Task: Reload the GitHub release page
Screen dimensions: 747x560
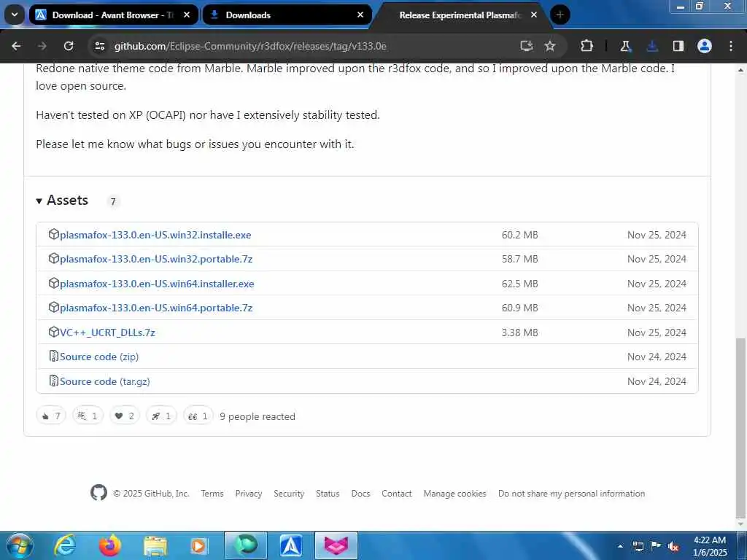Action: (x=69, y=46)
